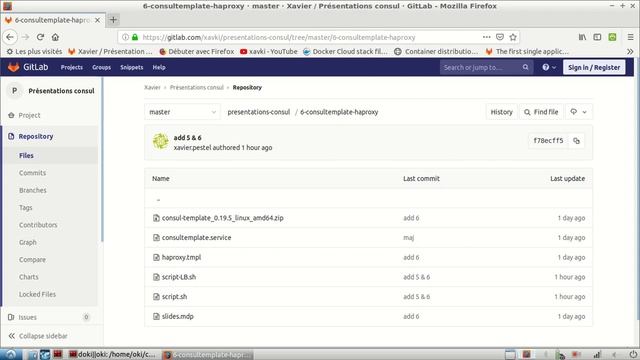
Task: Collapse the sidebar
Action: pos(38,336)
